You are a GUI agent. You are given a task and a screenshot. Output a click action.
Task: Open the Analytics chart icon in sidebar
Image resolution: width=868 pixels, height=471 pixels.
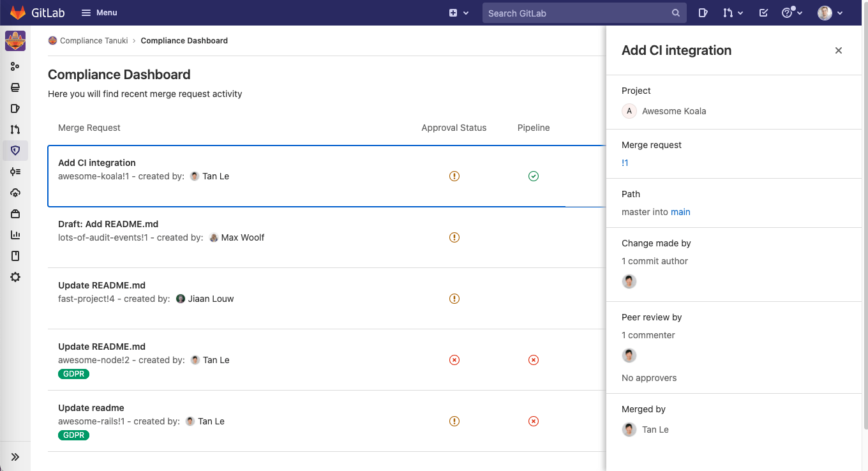pyautogui.click(x=15, y=234)
